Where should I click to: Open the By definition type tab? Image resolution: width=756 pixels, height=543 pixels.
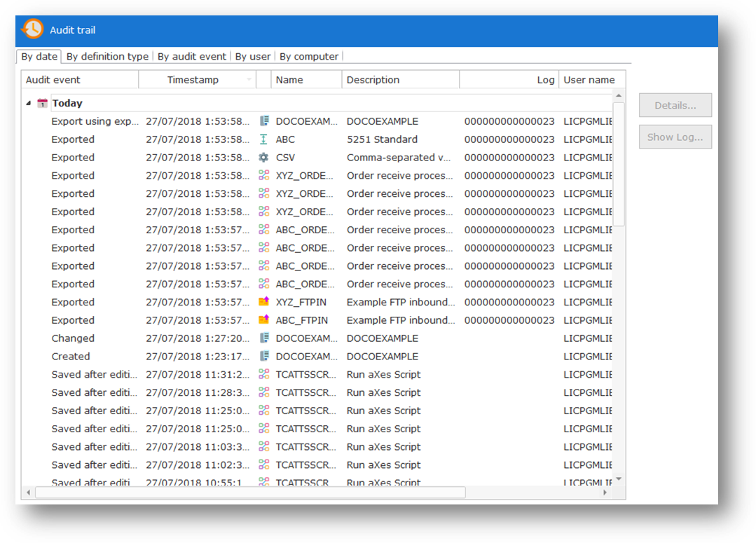tap(107, 57)
